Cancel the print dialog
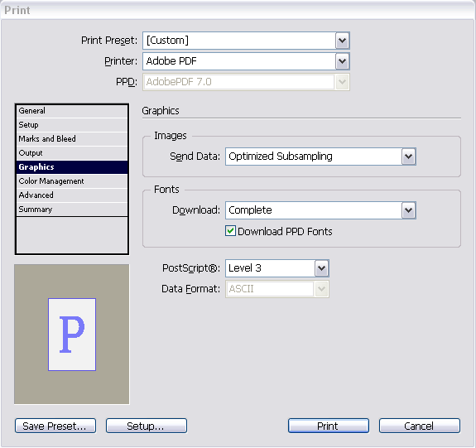Viewport: 476px width, 448px height. point(420,426)
